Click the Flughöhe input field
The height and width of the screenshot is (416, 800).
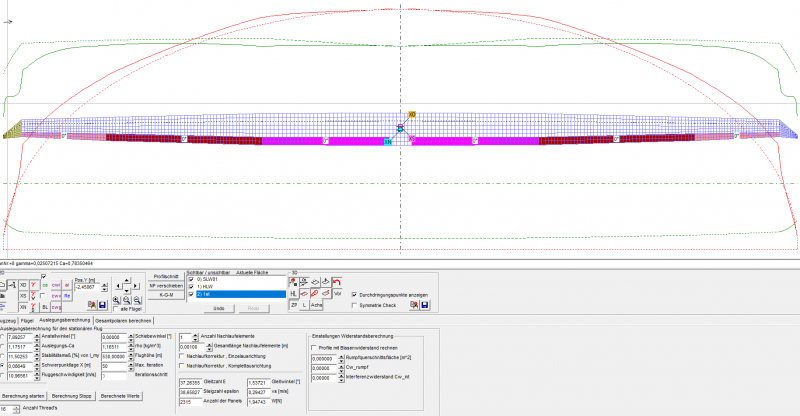tap(111, 356)
